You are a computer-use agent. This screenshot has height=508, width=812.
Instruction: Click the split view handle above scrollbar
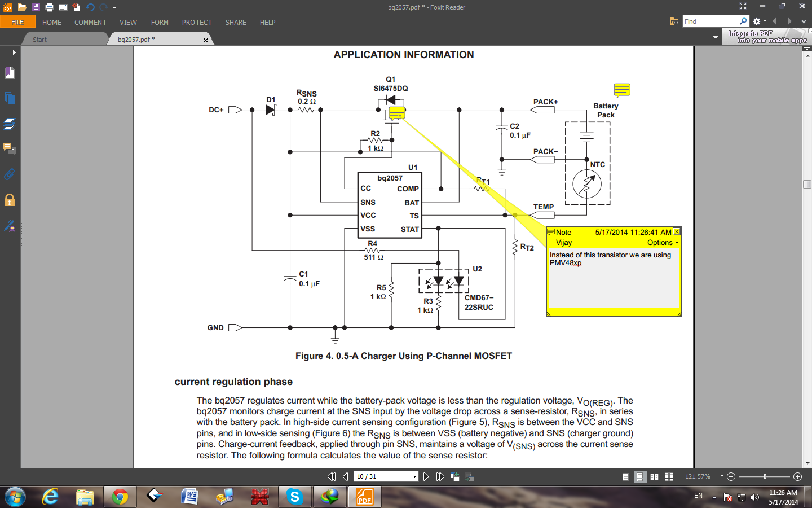[807, 48]
